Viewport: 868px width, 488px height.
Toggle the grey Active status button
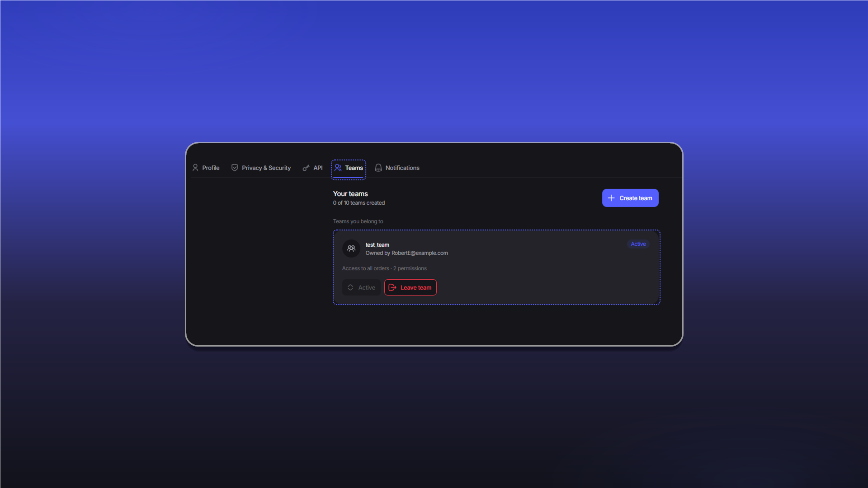(361, 287)
